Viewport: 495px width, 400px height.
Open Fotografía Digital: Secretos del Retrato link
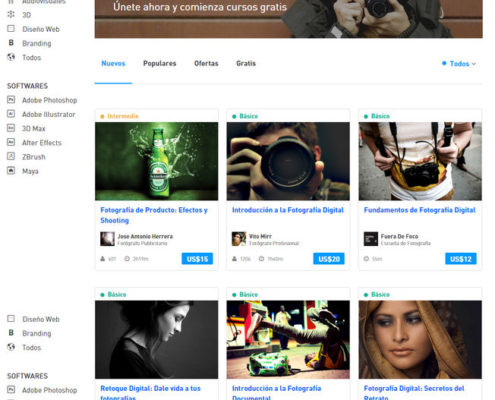pyautogui.click(x=414, y=393)
